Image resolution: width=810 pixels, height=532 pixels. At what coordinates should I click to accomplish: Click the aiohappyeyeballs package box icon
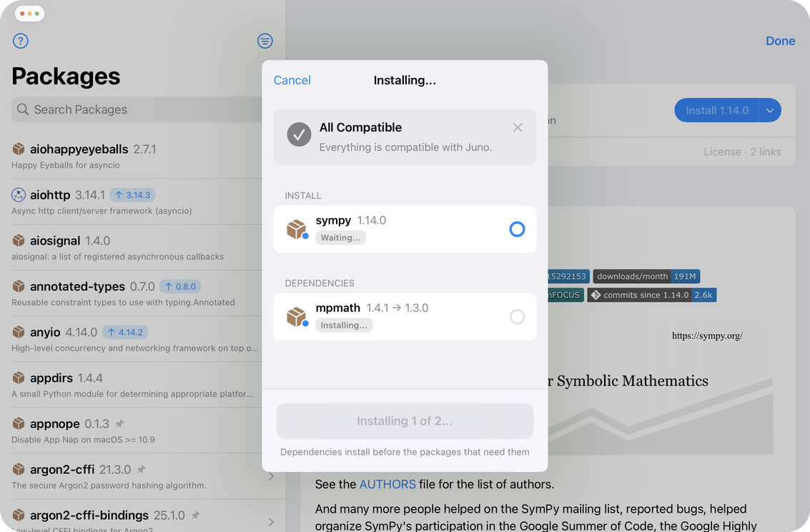(19, 149)
